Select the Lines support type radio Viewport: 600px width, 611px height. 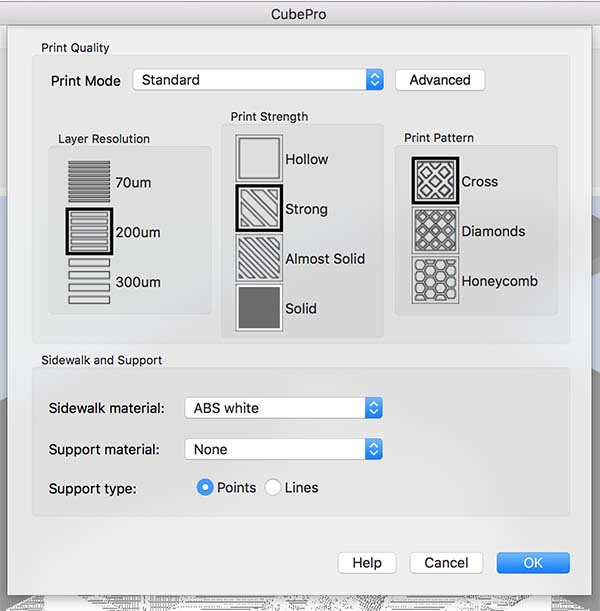coord(273,487)
